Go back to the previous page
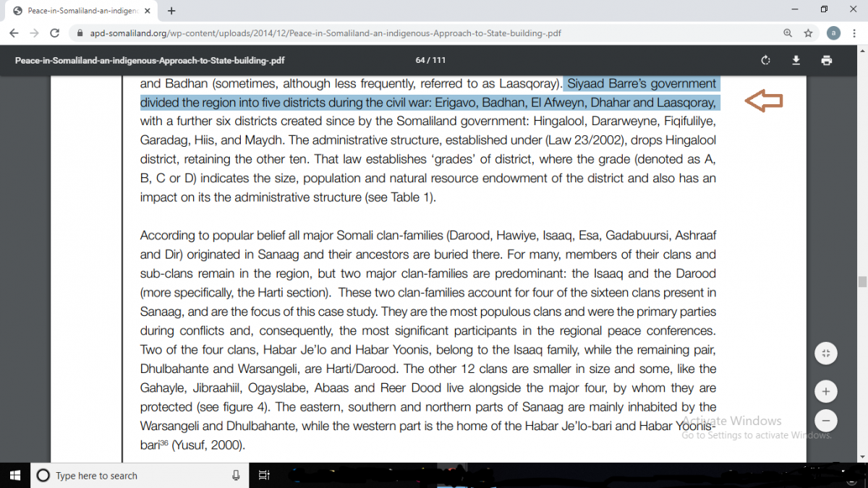 coord(14,33)
